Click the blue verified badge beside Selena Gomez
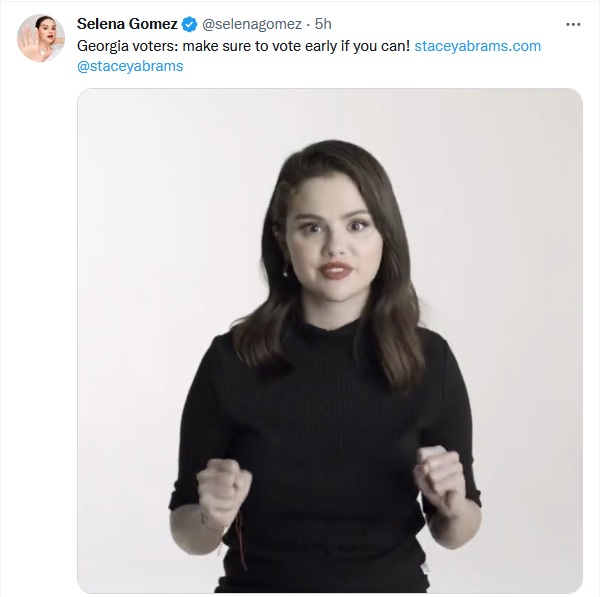Viewport: 603px width, 597px height. pos(188,25)
